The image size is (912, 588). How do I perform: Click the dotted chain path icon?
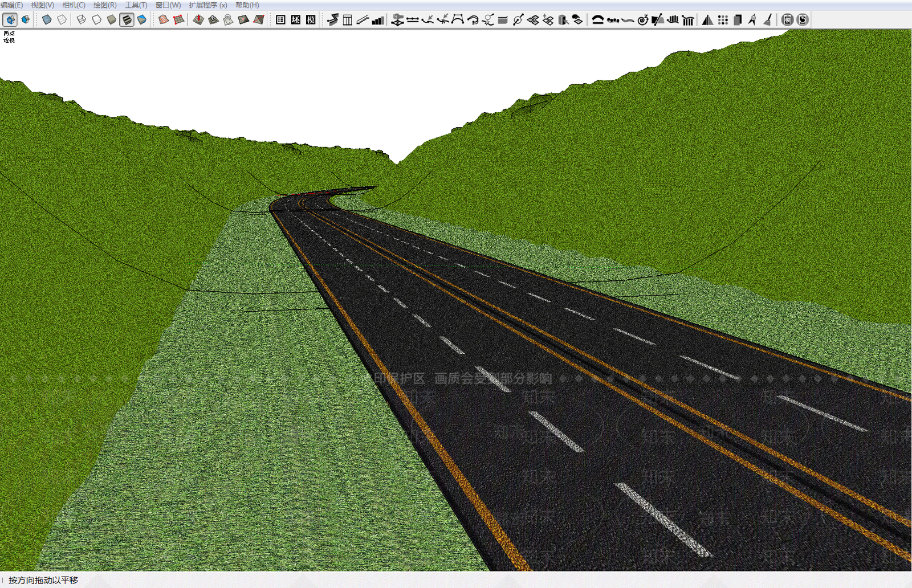613,20
